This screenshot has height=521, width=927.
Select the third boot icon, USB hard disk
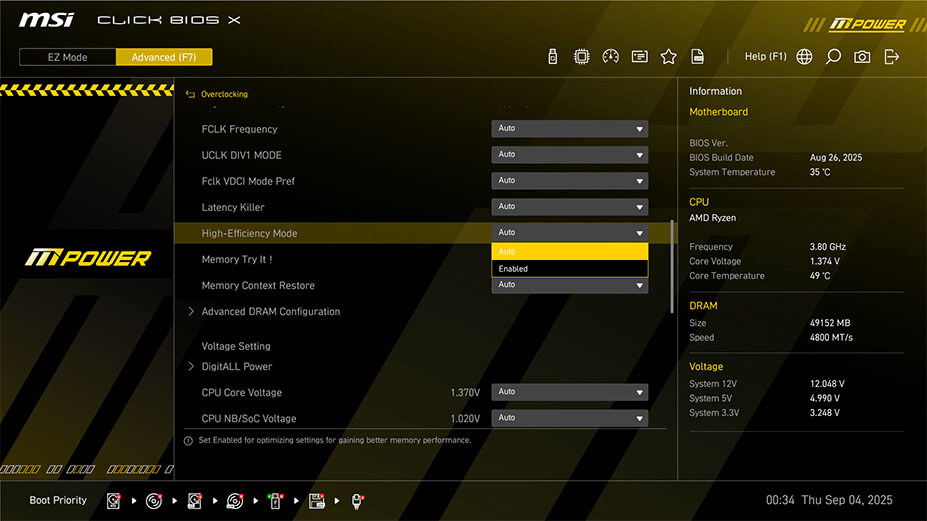195,501
